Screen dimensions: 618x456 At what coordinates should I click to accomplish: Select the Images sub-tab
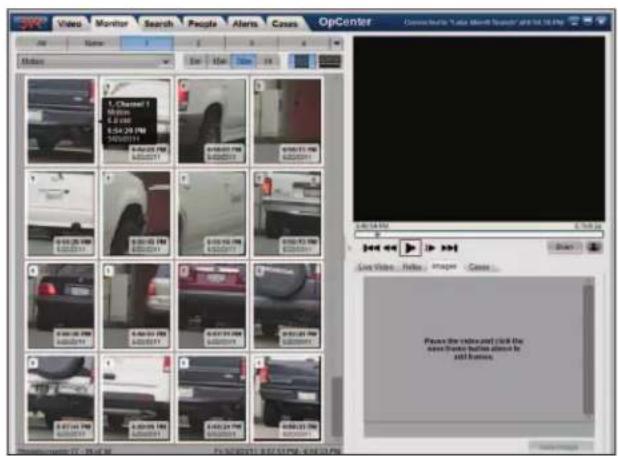click(x=444, y=267)
